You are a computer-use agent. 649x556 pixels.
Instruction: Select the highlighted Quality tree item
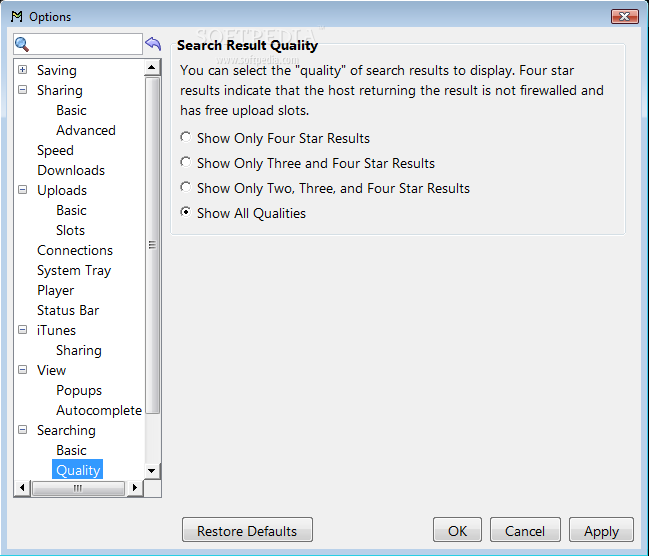78,470
